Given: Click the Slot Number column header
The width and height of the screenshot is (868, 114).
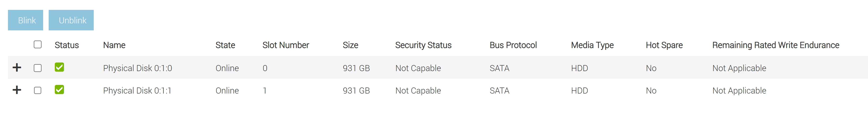Looking at the screenshot, I should [x=286, y=45].
